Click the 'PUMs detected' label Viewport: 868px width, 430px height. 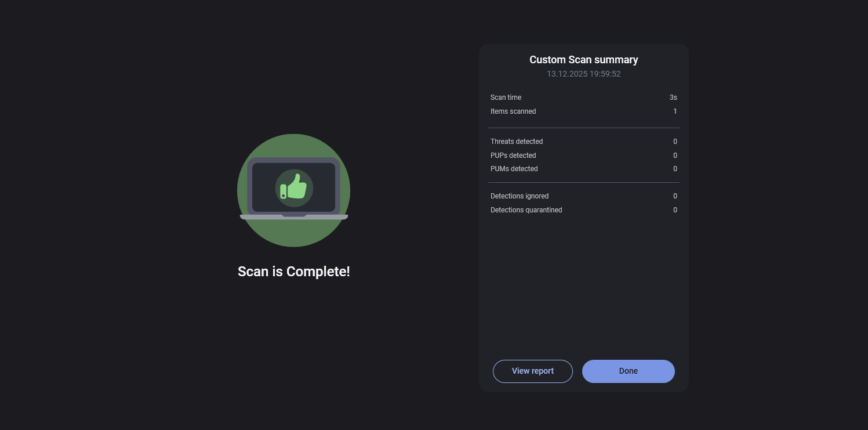click(x=514, y=169)
